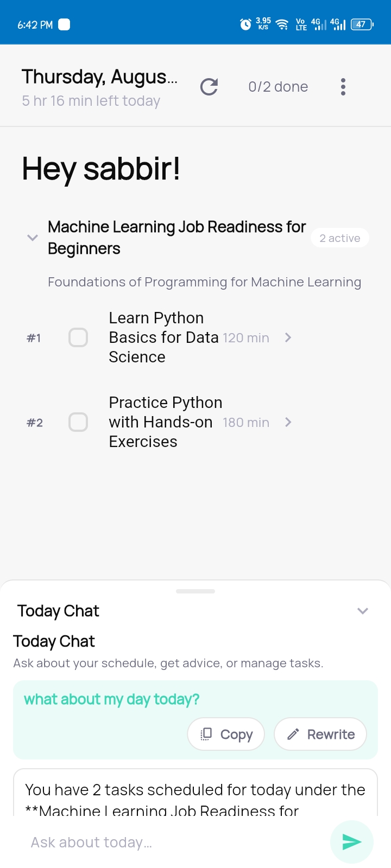391x868 pixels.
Task: Collapse the Today Chat panel chevron
Action: (363, 611)
